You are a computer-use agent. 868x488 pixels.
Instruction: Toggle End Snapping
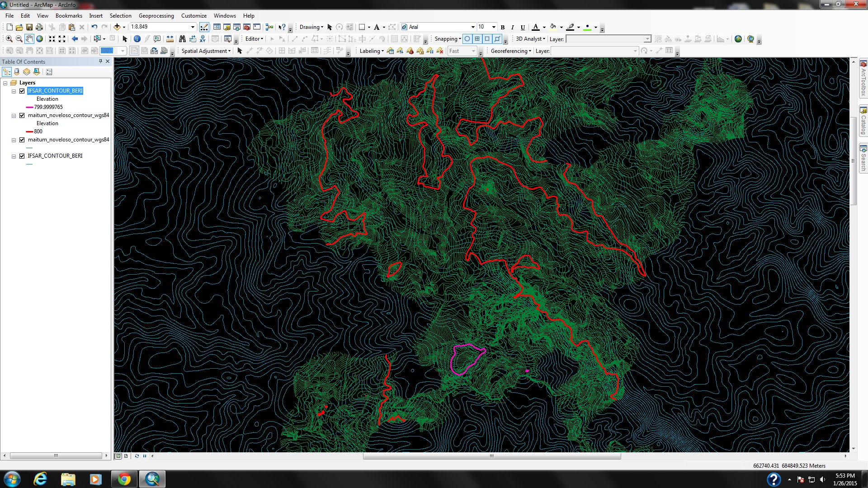(x=477, y=39)
